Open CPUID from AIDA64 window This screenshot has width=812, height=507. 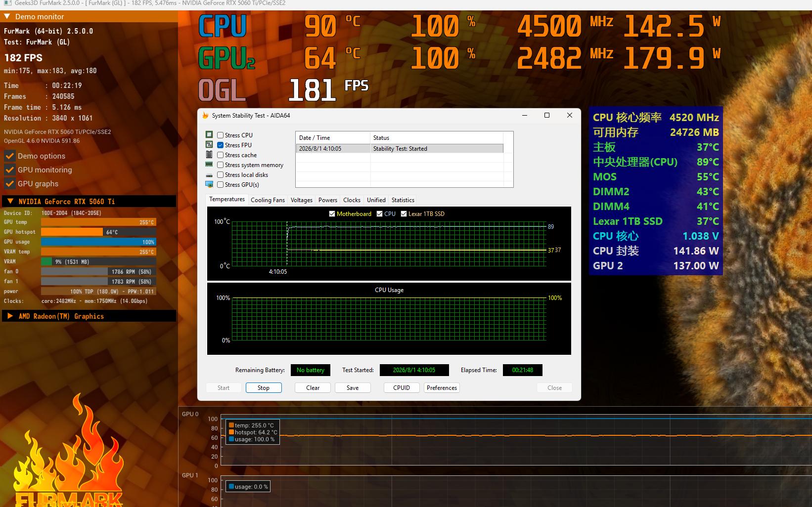point(402,387)
